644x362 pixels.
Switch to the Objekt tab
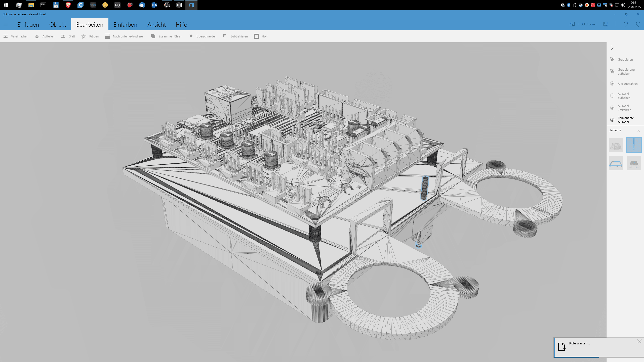[58, 24]
